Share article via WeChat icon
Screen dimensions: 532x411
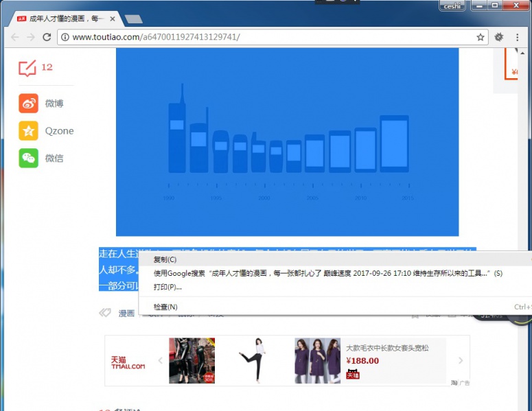click(29, 158)
